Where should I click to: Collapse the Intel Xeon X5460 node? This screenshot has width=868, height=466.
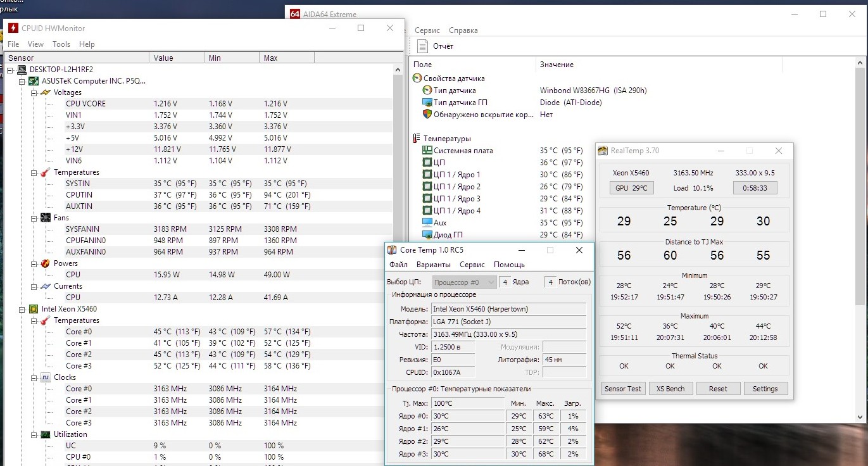pos(23,309)
